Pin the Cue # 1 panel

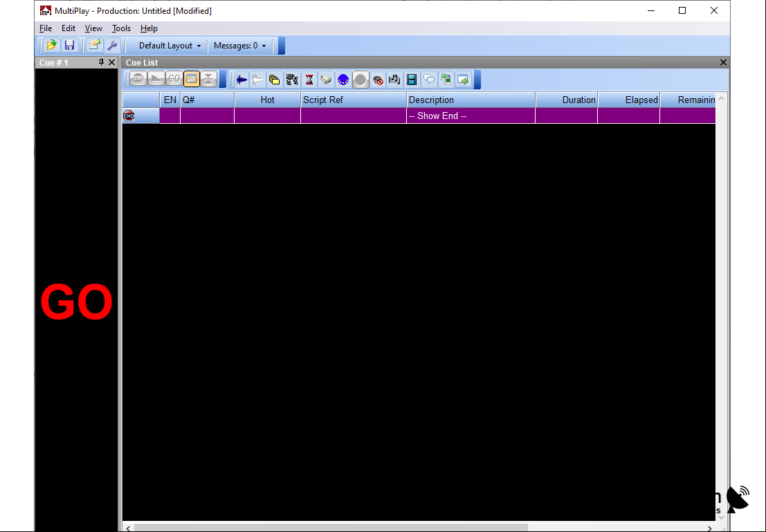[101, 62]
